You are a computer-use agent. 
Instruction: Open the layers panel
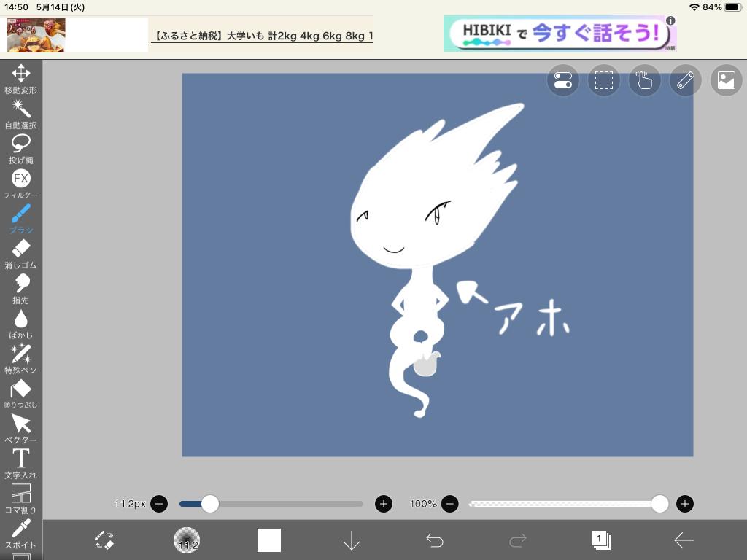600,540
